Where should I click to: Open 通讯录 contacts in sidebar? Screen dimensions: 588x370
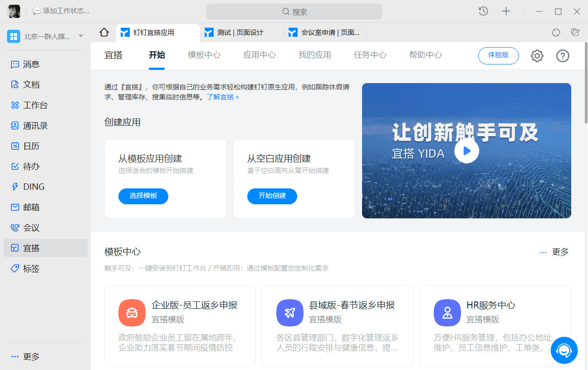click(45, 126)
